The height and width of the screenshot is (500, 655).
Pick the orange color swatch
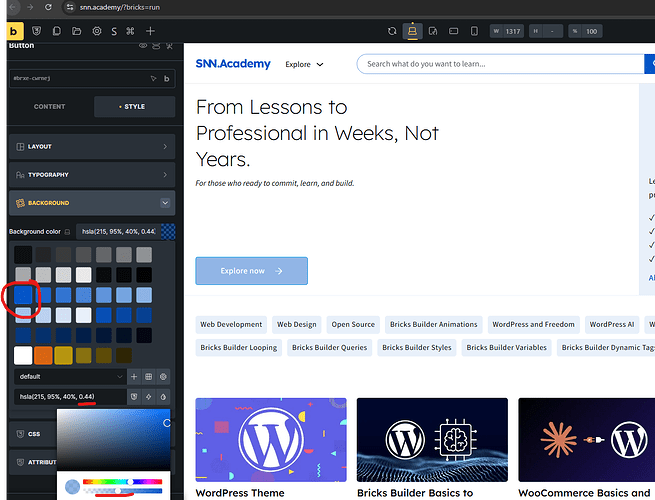[x=43, y=355]
